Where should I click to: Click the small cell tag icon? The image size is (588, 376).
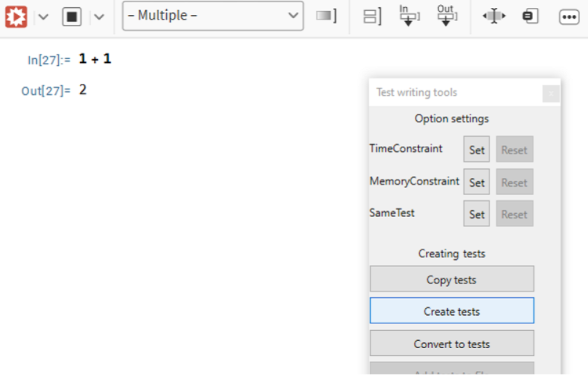click(530, 16)
